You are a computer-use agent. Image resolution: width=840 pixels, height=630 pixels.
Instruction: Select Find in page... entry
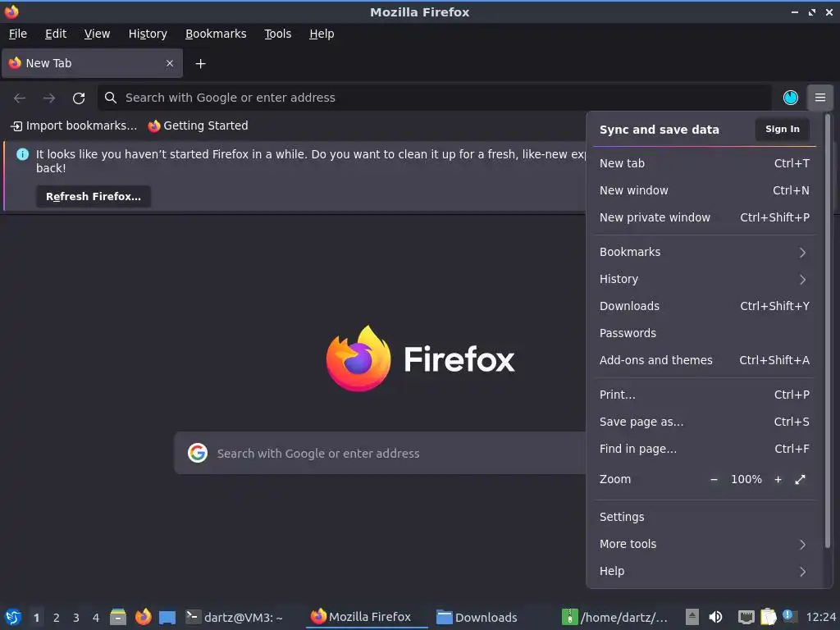point(705,449)
